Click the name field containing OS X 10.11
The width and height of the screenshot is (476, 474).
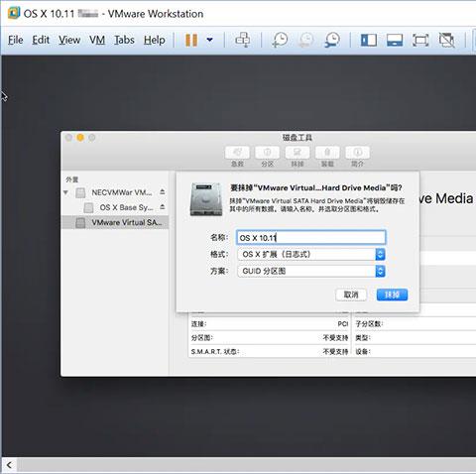tap(311, 237)
